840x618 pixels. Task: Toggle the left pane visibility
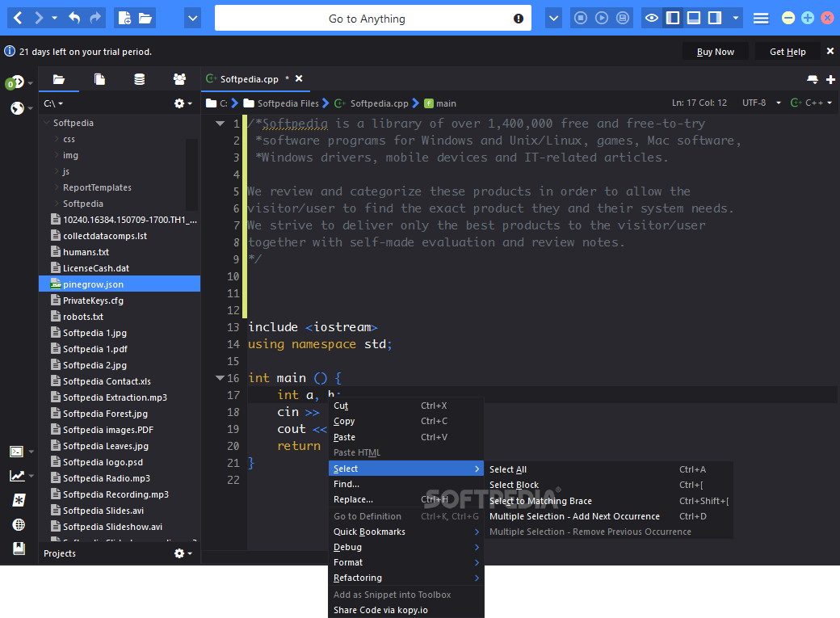click(x=673, y=19)
